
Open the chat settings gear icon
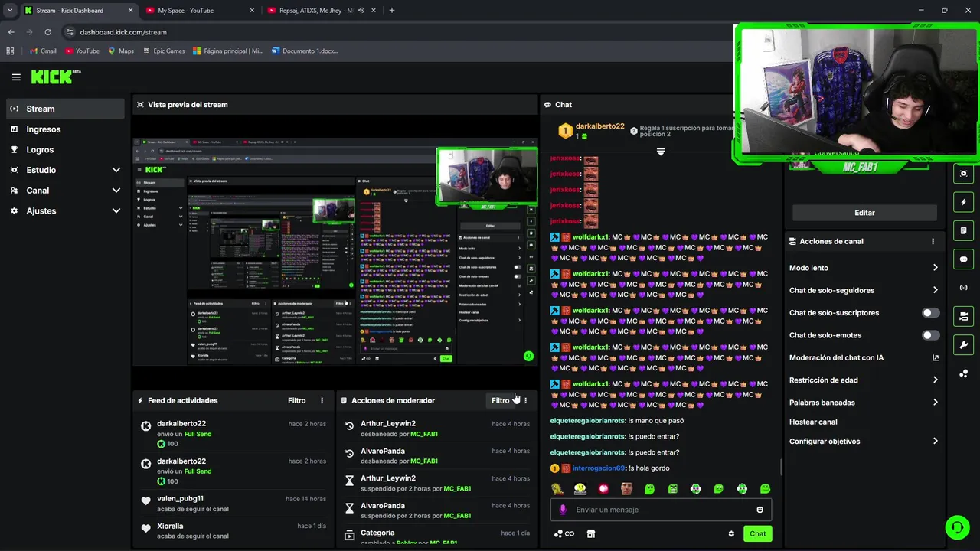(x=731, y=534)
